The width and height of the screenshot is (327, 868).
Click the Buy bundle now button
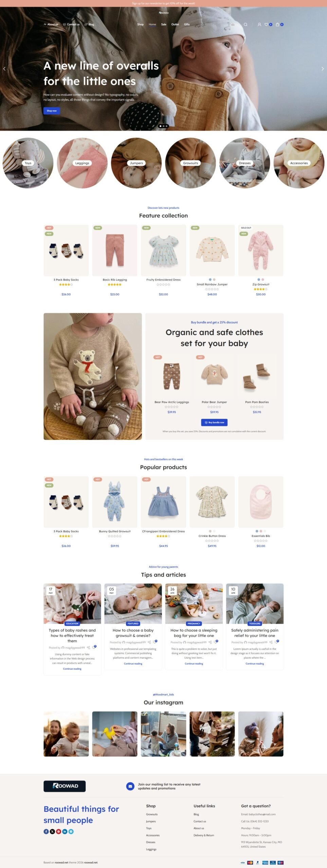click(x=214, y=422)
